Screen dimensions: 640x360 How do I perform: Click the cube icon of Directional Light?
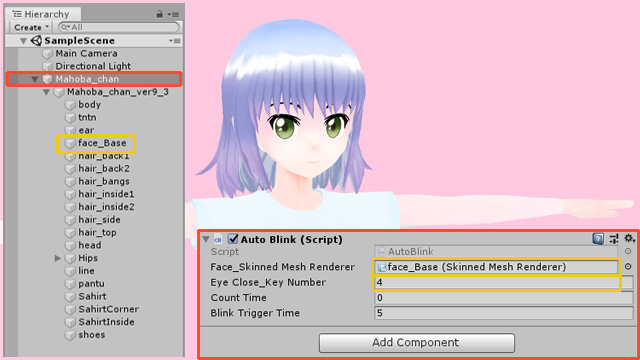48,66
